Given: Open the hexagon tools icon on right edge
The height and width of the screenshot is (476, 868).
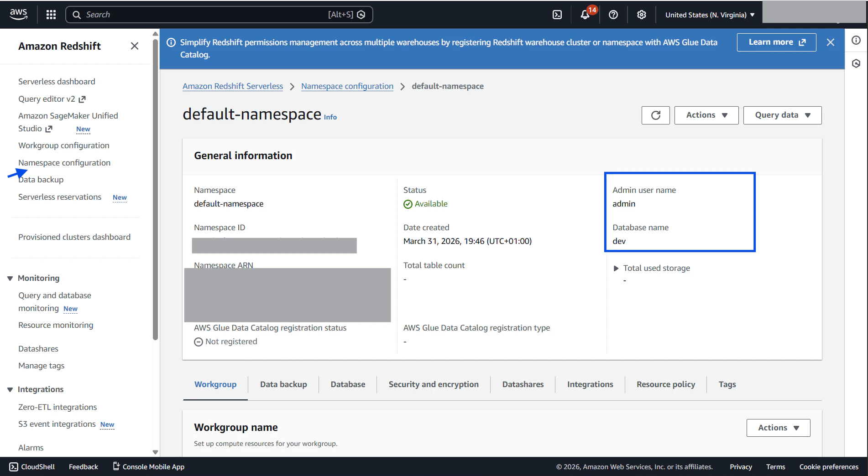Looking at the screenshot, I should 856,63.
